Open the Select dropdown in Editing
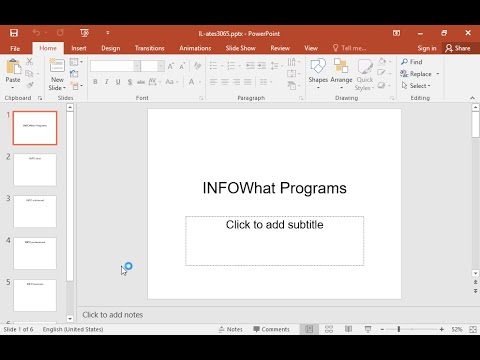Screen dimensions: 480x360 point(416,86)
